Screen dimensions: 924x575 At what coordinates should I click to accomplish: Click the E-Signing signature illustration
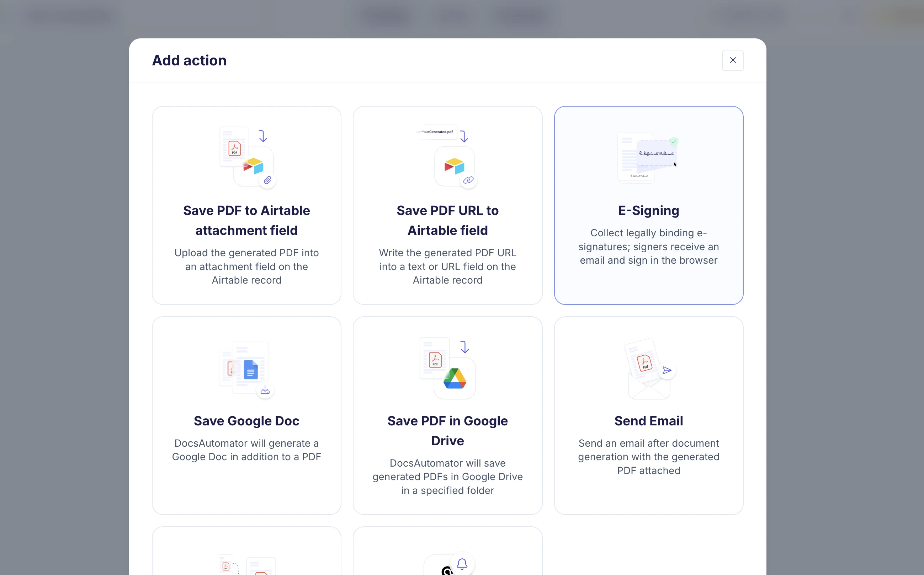(x=648, y=157)
